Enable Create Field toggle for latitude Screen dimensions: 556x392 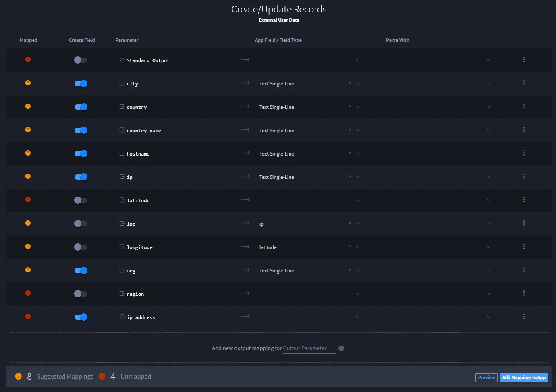coord(81,200)
